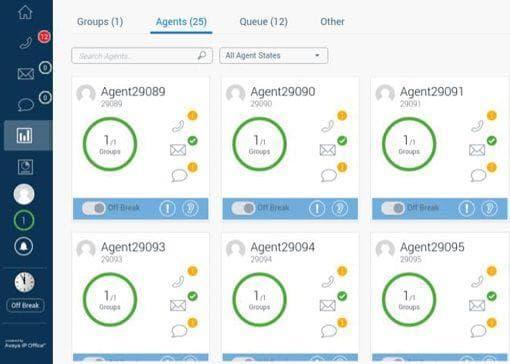Select the bar chart dashboard icon in sidebar
510x364 pixels.
[x=25, y=135]
